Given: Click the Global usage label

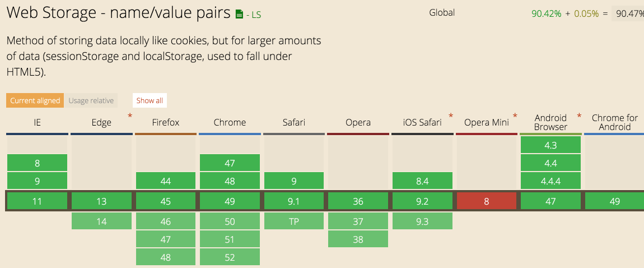Looking at the screenshot, I should (442, 13).
